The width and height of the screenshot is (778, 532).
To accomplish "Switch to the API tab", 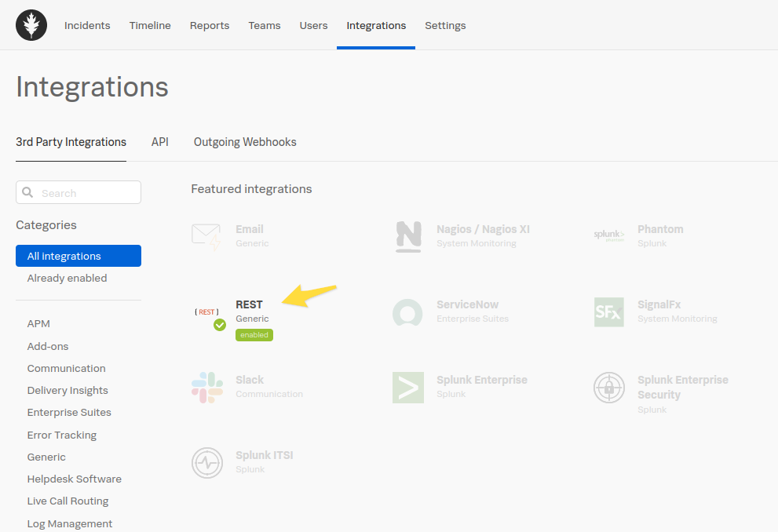I will tap(160, 142).
